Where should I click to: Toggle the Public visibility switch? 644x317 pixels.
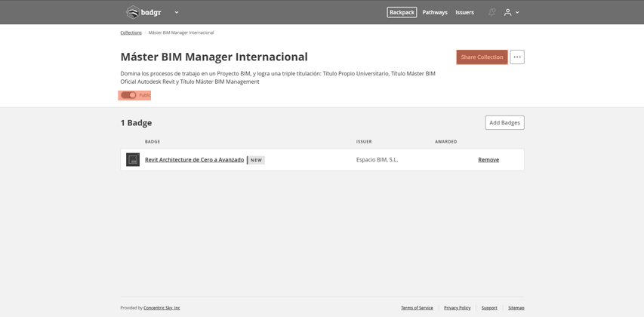point(128,95)
